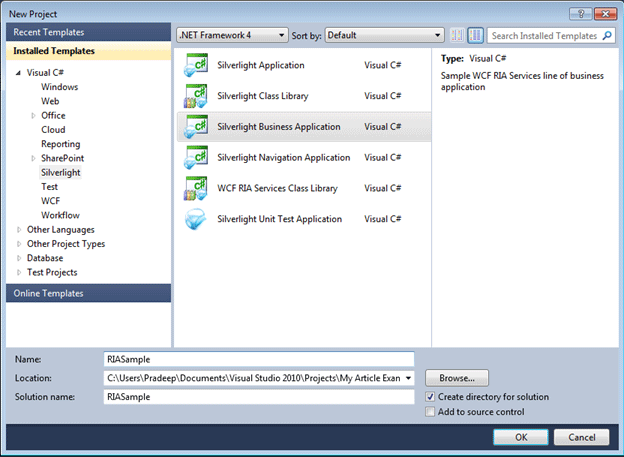Open the dialog help question-mark button

click(x=581, y=14)
